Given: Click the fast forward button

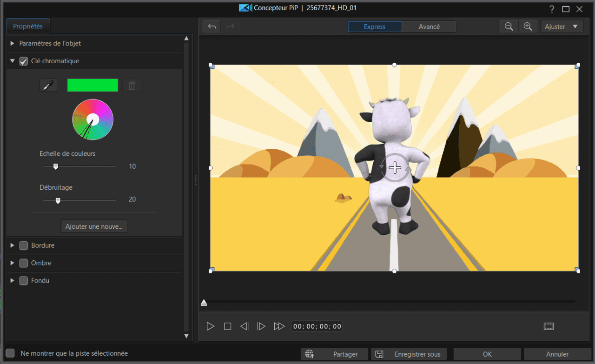Looking at the screenshot, I should pyautogui.click(x=279, y=326).
